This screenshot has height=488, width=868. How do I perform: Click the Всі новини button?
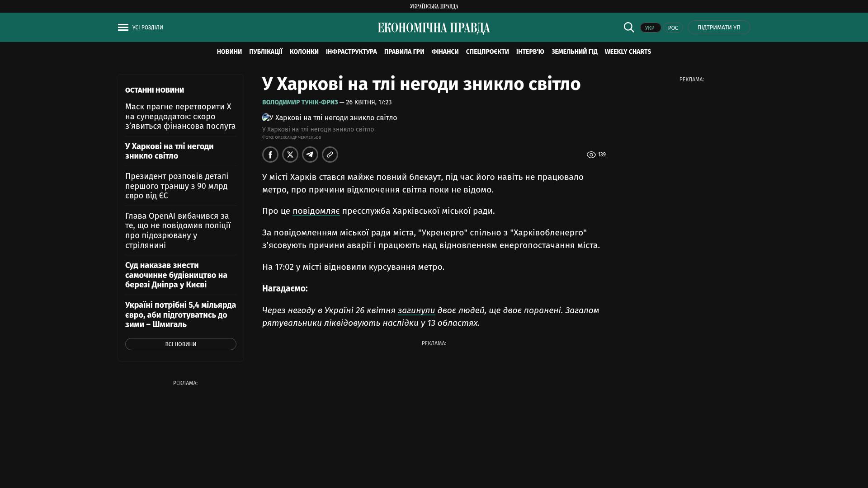[180, 344]
